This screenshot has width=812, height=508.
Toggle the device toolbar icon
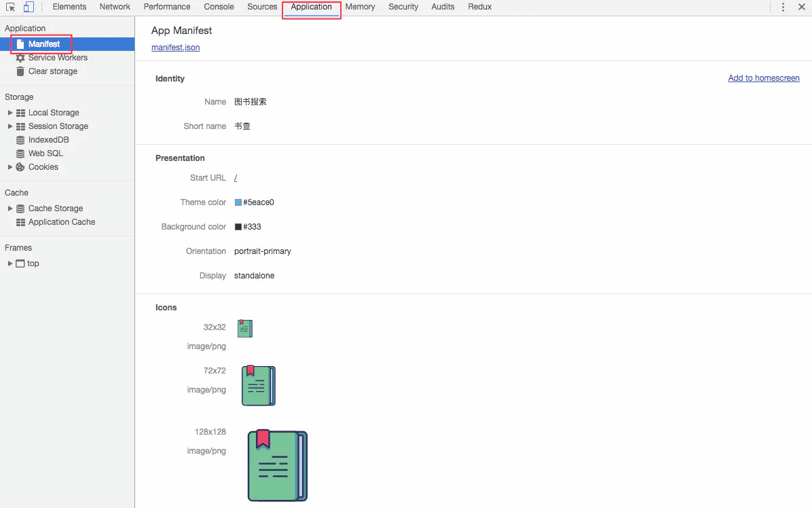click(29, 7)
